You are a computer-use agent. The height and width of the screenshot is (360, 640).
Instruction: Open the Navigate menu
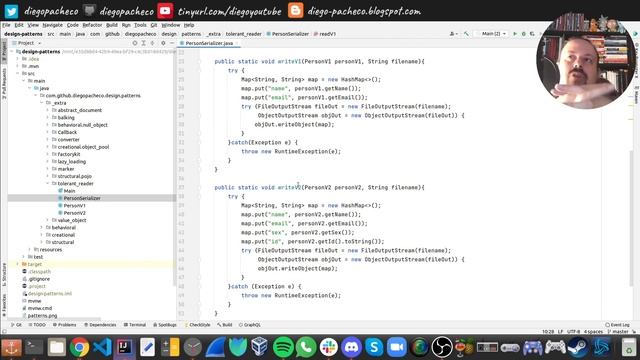point(52,25)
